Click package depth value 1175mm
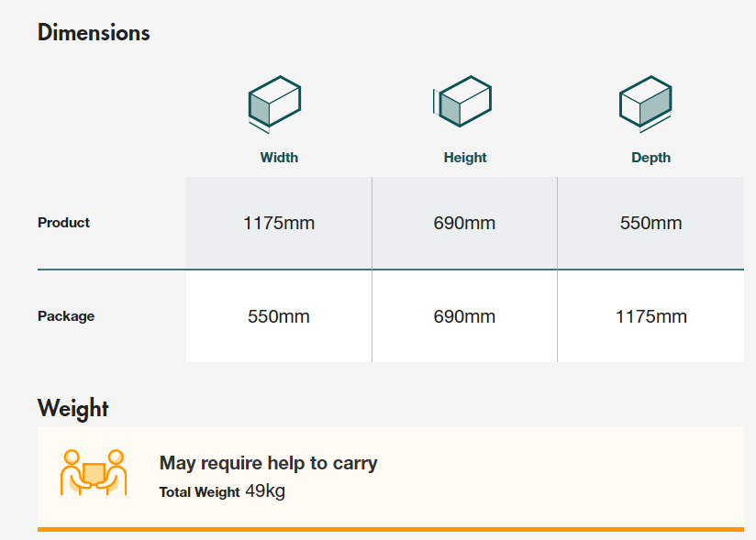Viewport: 756px width, 540px height. (x=650, y=316)
